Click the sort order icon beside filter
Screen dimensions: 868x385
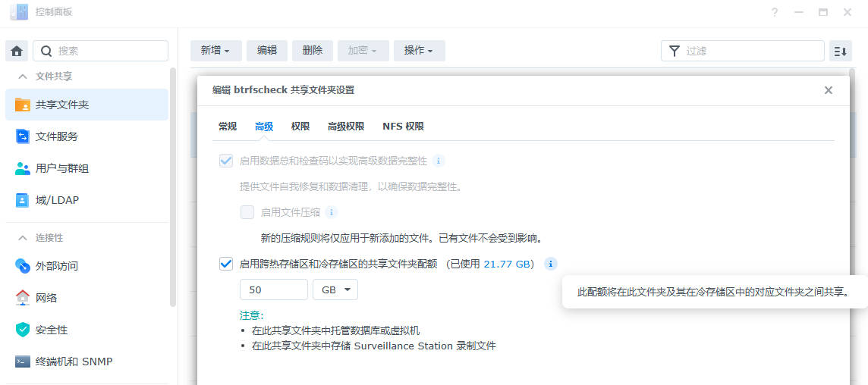click(x=840, y=51)
